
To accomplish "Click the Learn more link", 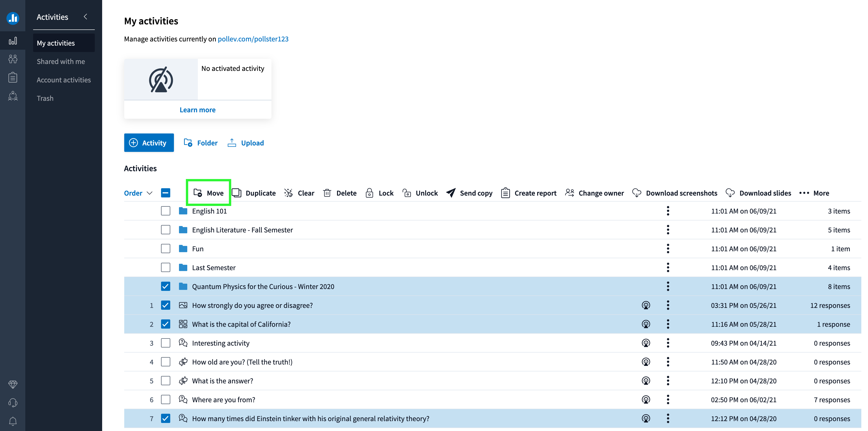I will [197, 110].
